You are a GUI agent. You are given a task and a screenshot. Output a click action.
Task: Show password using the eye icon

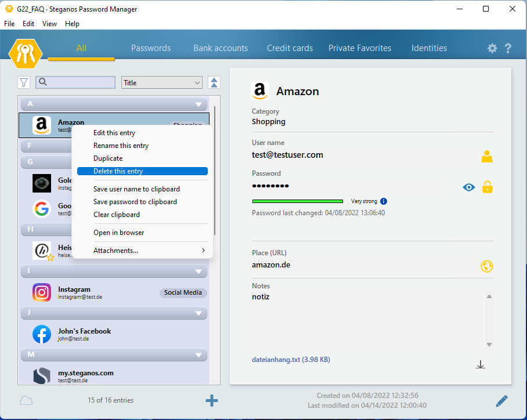[469, 187]
